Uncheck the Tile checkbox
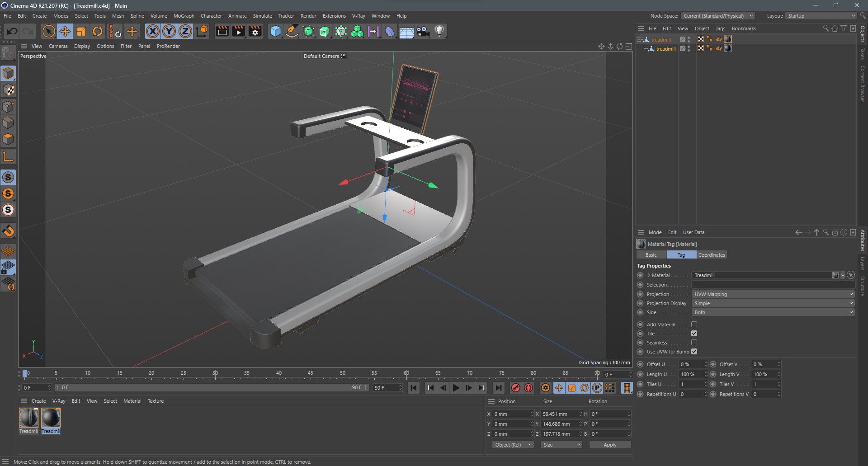 (694, 334)
